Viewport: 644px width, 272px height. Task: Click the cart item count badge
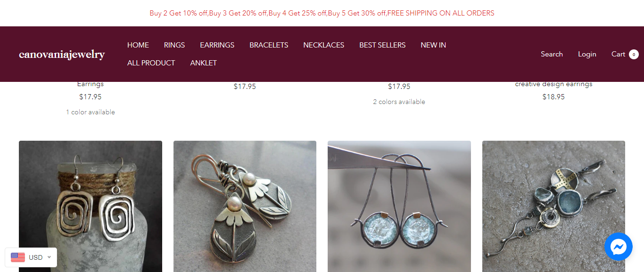(x=634, y=54)
